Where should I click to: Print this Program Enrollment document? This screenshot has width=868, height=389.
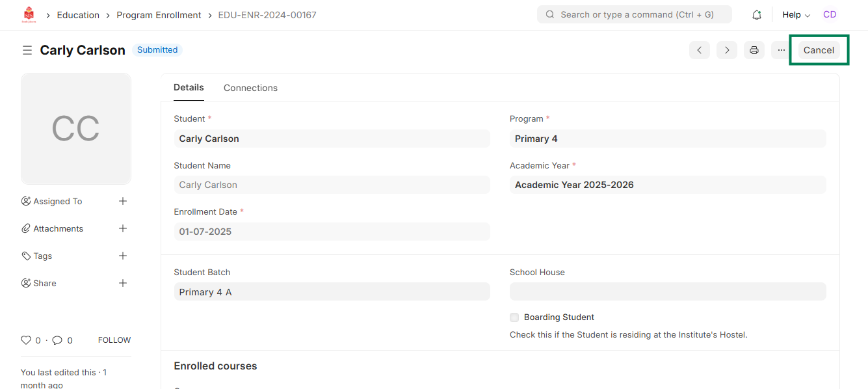(x=754, y=50)
